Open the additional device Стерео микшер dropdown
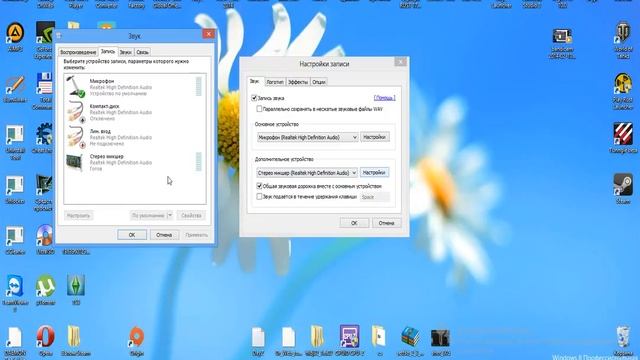The height and width of the screenshot is (360, 640). (x=307, y=173)
